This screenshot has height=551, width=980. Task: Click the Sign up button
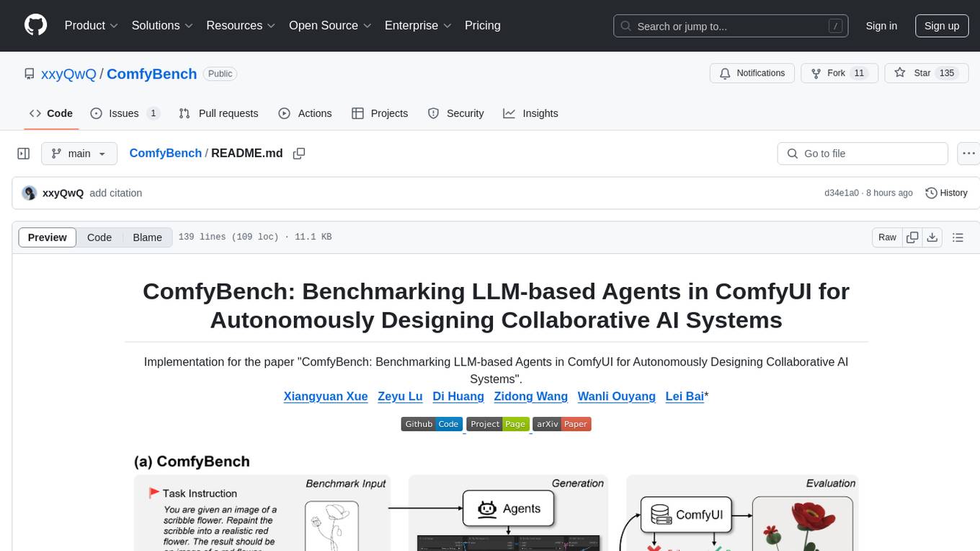942,26
